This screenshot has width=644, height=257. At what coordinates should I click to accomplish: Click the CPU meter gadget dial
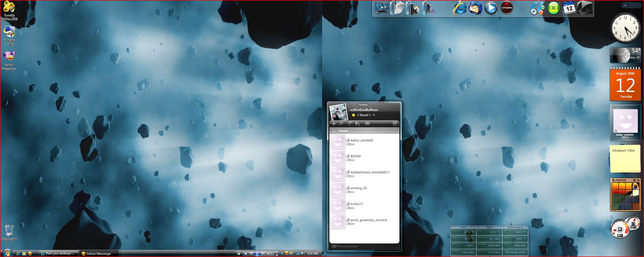(620, 229)
